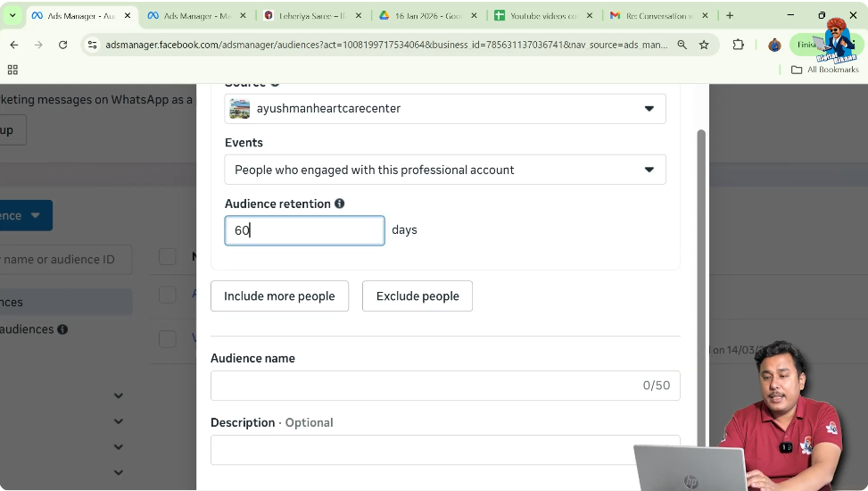This screenshot has height=491, width=868.
Task: Click the Audience retention days input field
Action: pyautogui.click(x=304, y=230)
